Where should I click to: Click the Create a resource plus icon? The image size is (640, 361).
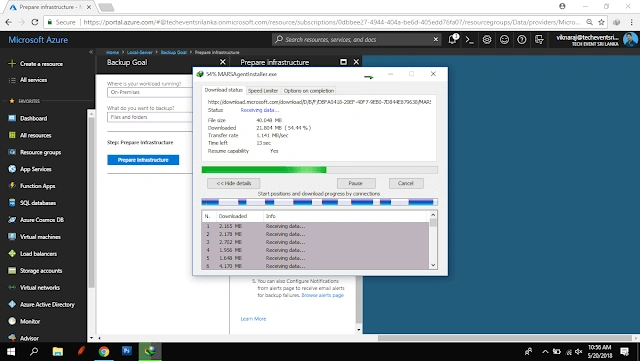click(x=12, y=64)
